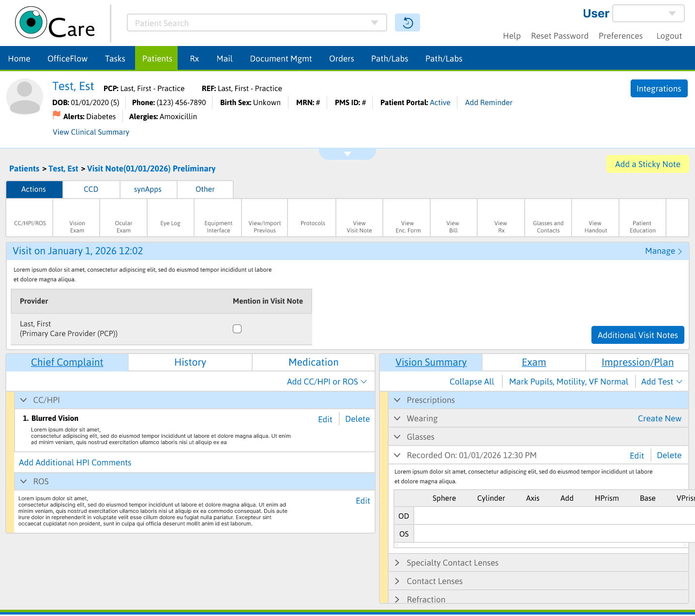This screenshot has width=695, height=616.
Task: Switch to the synApps tab
Action: click(148, 189)
